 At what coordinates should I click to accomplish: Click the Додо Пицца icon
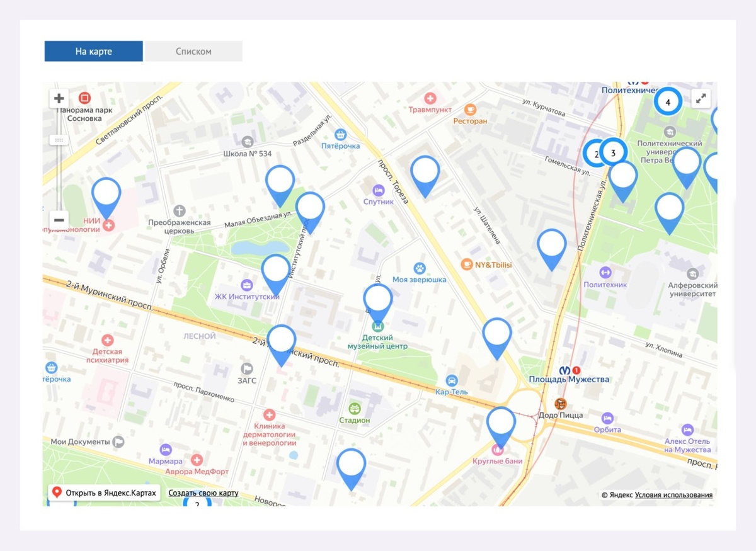[x=560, y=404]
